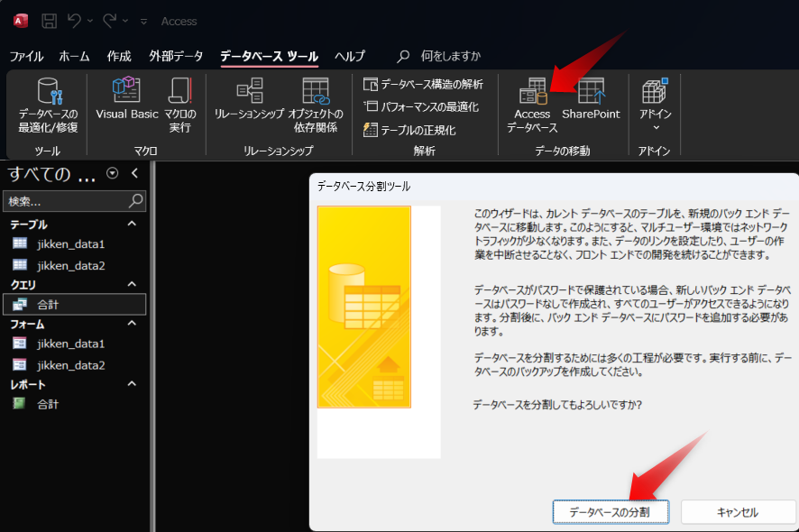This screenshot has width=799, height=532.
Task: Open the アドイン dropdown button
Action: (656, 105)
